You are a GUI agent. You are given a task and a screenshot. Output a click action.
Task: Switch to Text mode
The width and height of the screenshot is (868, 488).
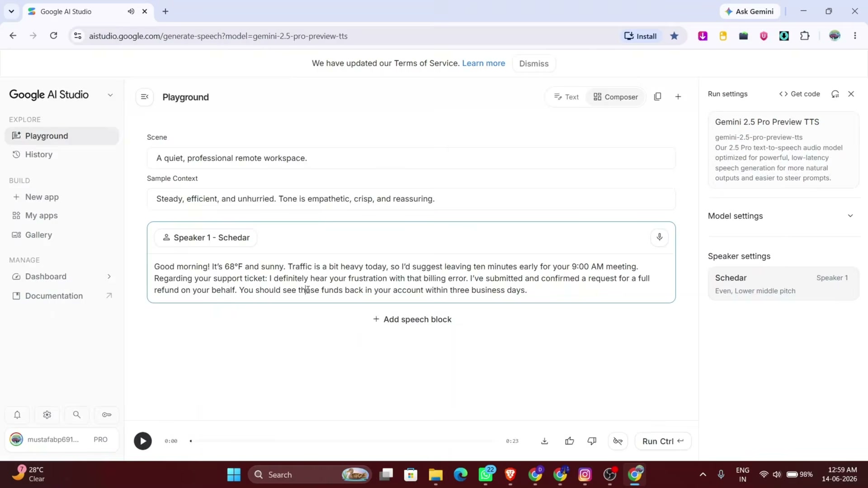pos(566,97)
